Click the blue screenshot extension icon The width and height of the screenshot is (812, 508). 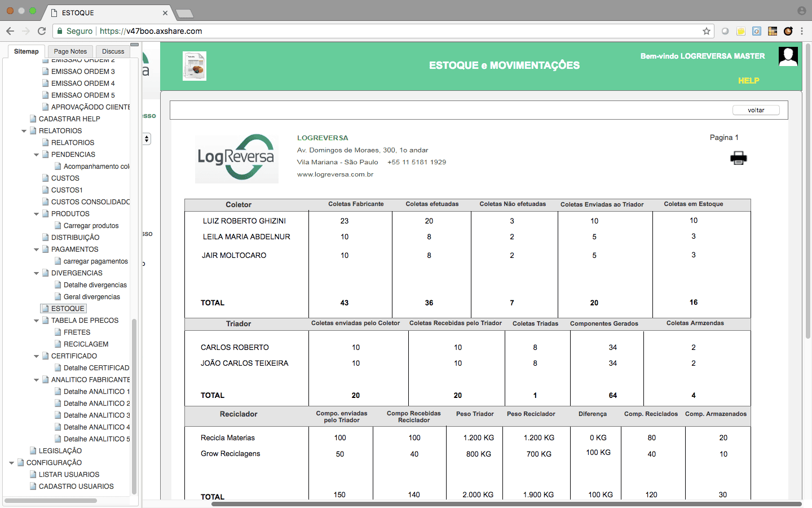757,31
